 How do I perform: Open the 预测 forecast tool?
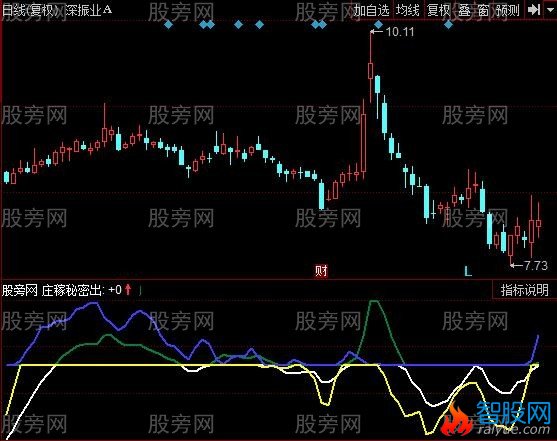coord(508,10)
